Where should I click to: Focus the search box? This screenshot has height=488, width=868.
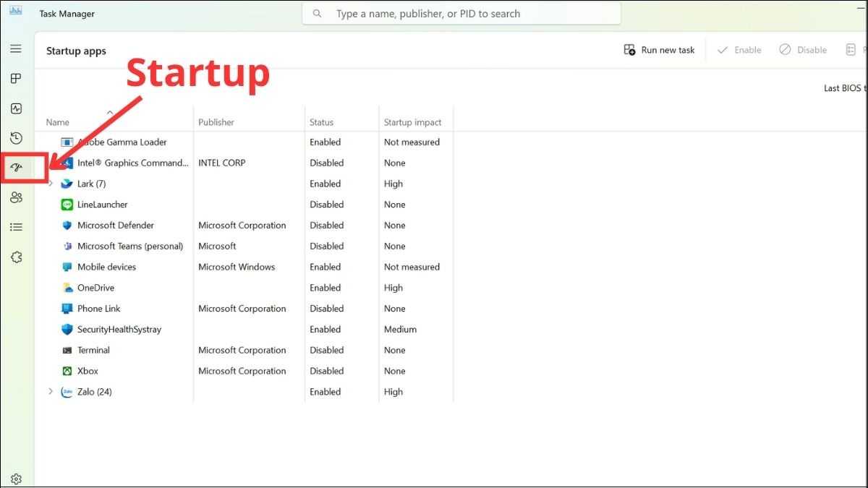[461, 14]
